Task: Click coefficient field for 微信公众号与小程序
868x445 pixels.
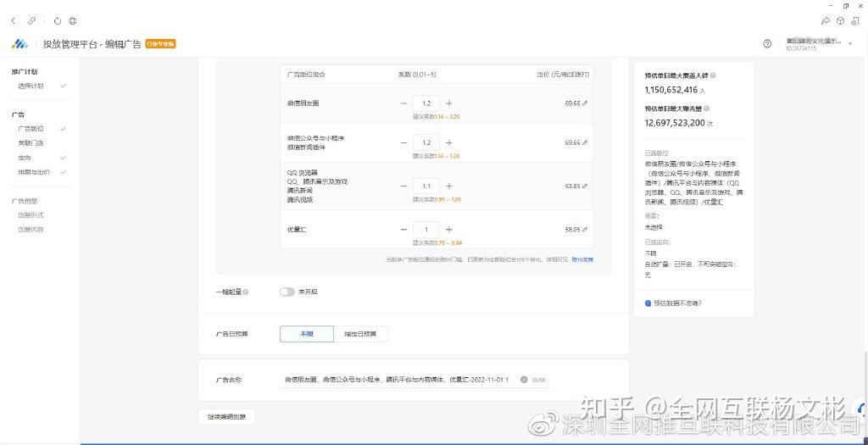Action: (x=426, y=142)
